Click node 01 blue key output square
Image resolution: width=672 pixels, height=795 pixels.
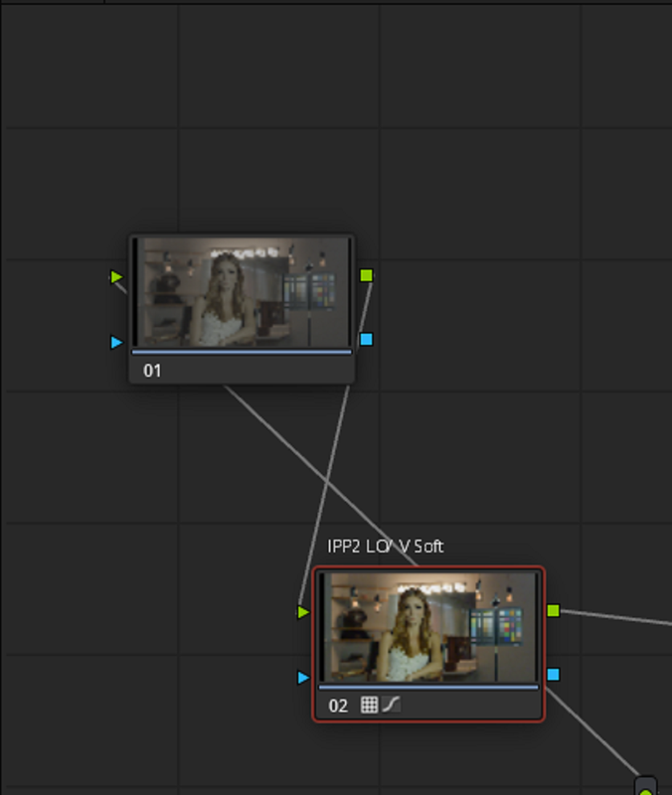[x=366, y=339]
